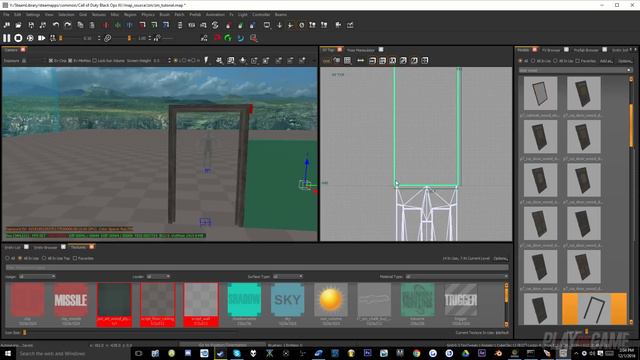Click the chain link icon
This screenshot has height=360, width=640.
107,38
